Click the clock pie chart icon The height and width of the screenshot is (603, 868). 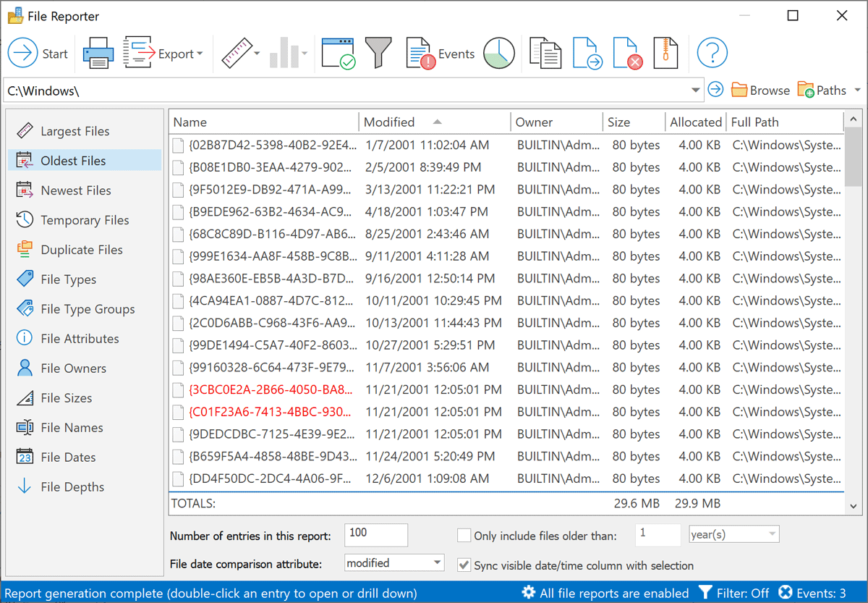coord(499,54)
